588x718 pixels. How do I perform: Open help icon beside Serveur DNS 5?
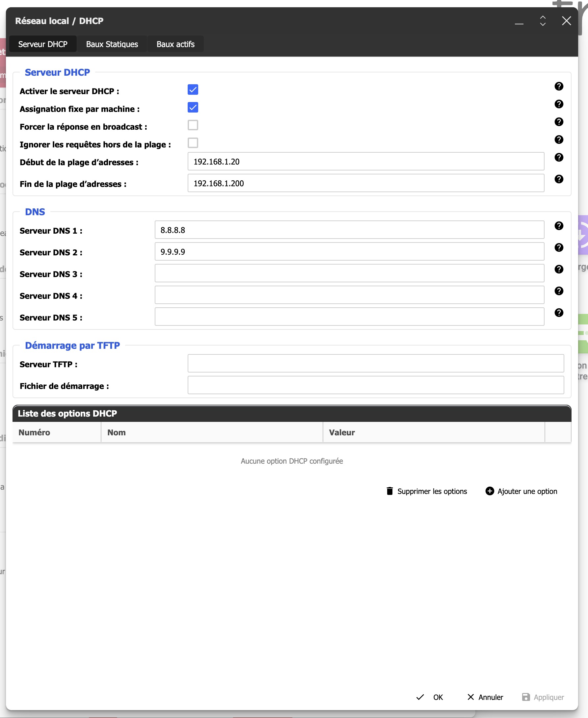pyautogui.click(x=559, y=313)
